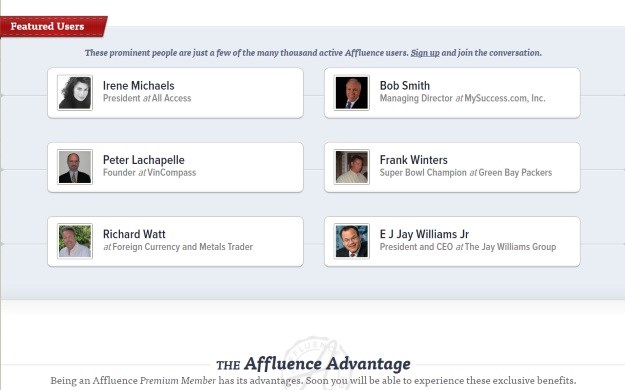Click the All Access company text
The image size is (625, 390).
[171, 98]
